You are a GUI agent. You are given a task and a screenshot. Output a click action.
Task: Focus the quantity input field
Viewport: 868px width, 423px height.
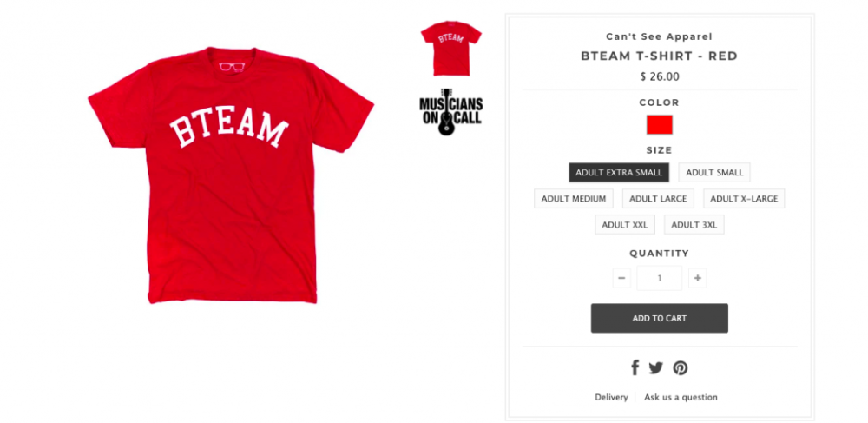coord(660,278)
